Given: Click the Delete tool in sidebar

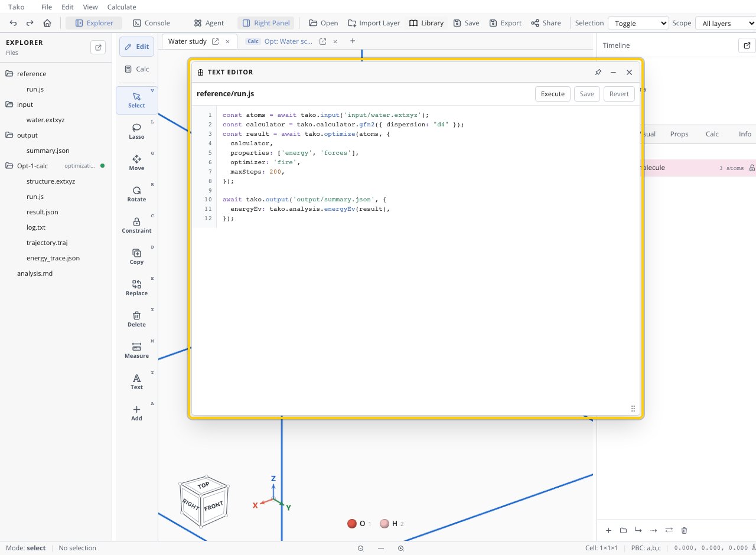Looking at the screenshot, I should click(x=136, y=319).
